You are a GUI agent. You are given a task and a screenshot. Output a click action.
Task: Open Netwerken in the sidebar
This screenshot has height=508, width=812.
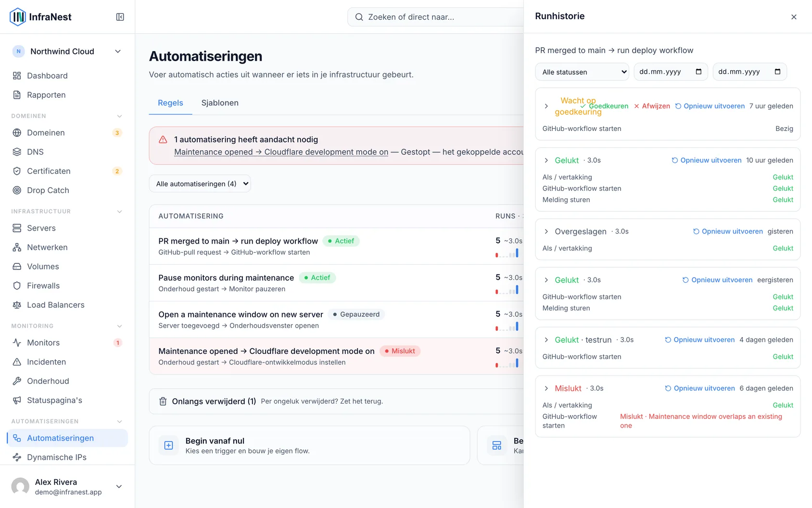click(67, 247)
